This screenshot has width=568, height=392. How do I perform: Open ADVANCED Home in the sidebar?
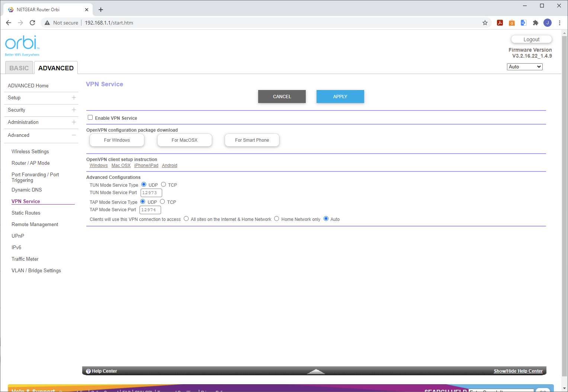click(28, 86)
